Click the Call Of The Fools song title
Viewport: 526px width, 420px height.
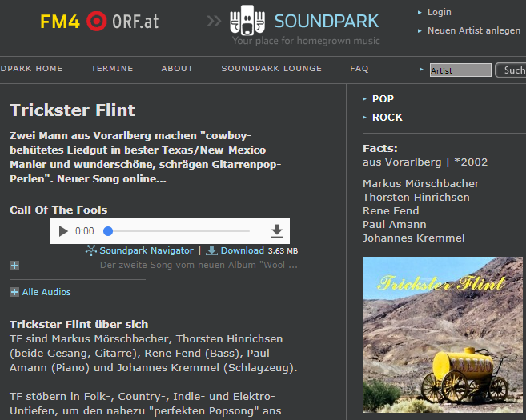click(58, 210)
